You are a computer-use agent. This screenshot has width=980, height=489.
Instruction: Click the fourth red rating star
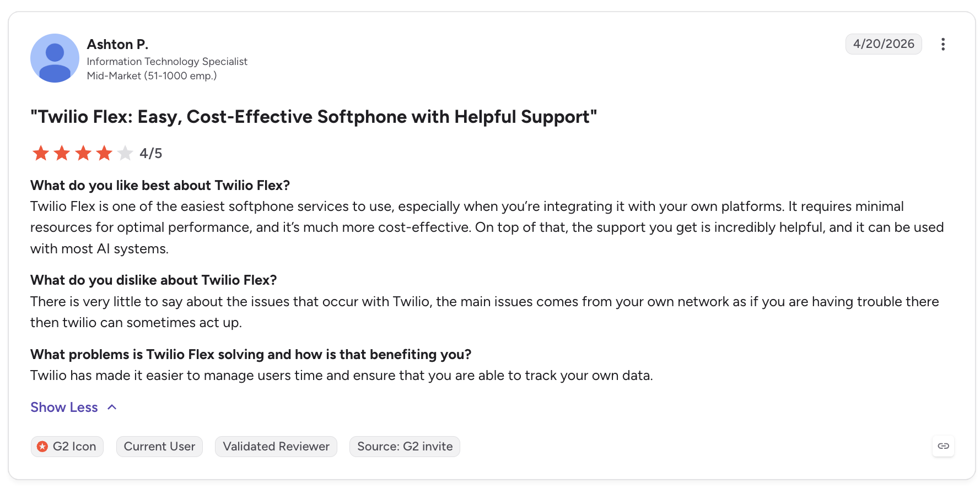pyautogui.click(x=104, y=153)
